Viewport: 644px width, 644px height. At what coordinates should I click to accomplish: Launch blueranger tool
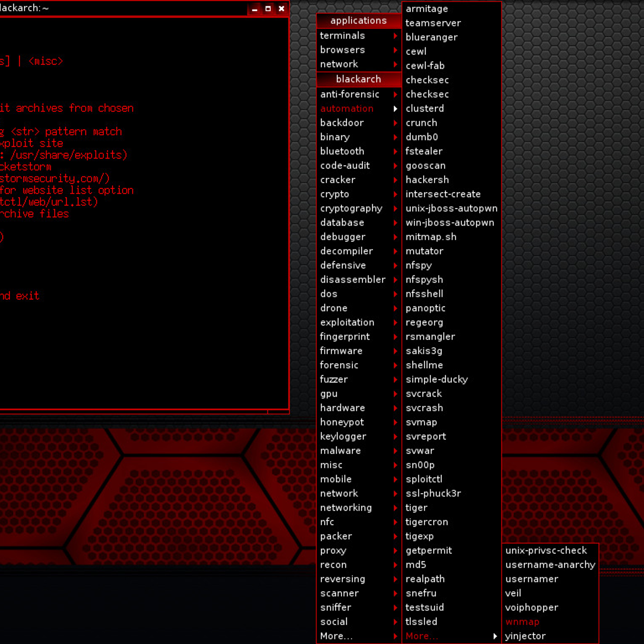point(452,37)
